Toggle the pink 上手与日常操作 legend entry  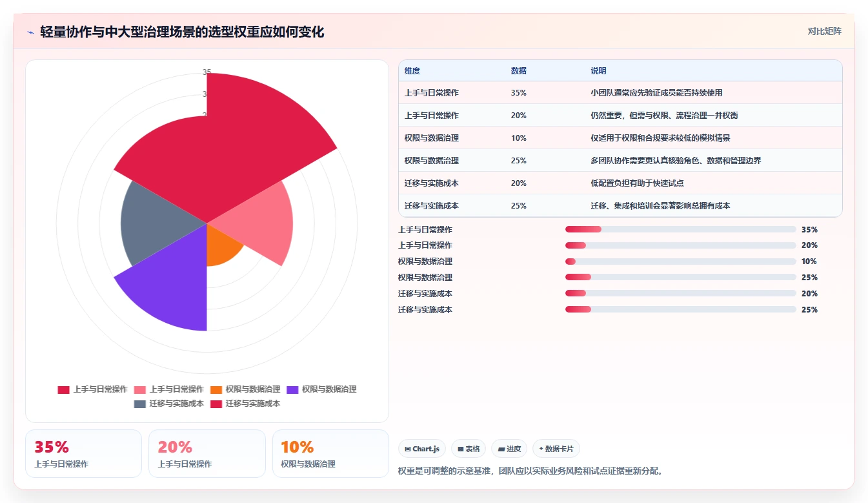point(169,389)
